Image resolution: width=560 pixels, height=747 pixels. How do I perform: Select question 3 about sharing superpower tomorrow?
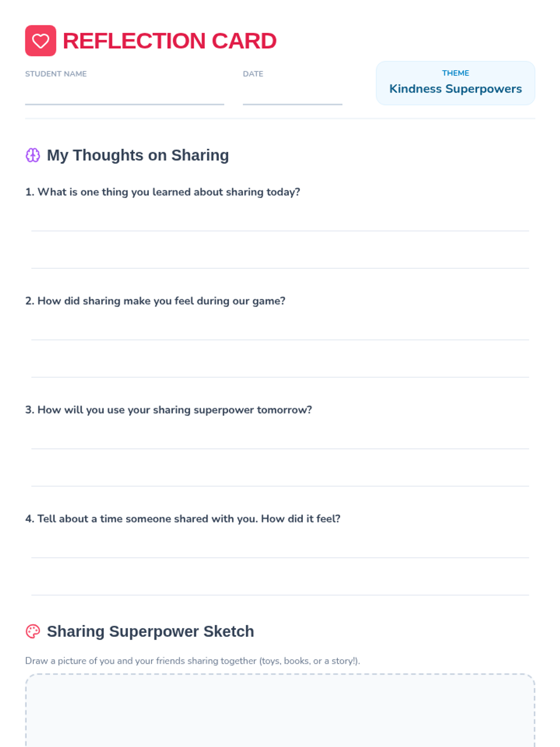pyautogui.click(x=168, y=409)
